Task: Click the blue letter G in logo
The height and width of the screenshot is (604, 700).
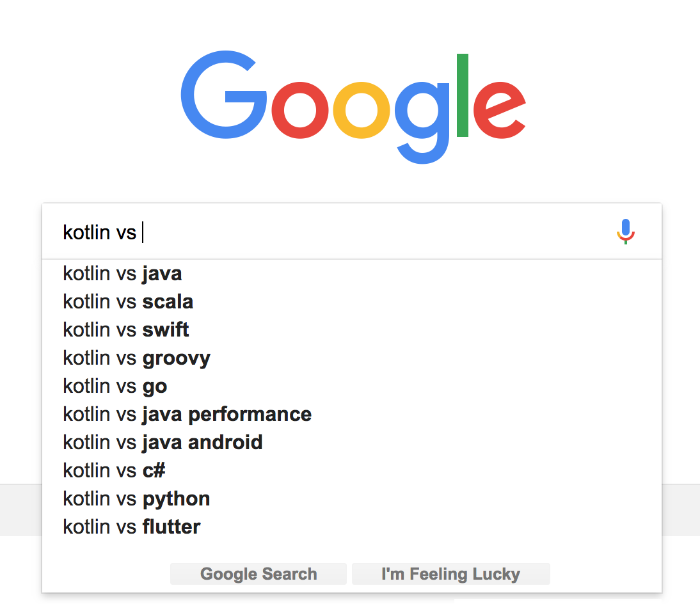Action: pos(223,95)
